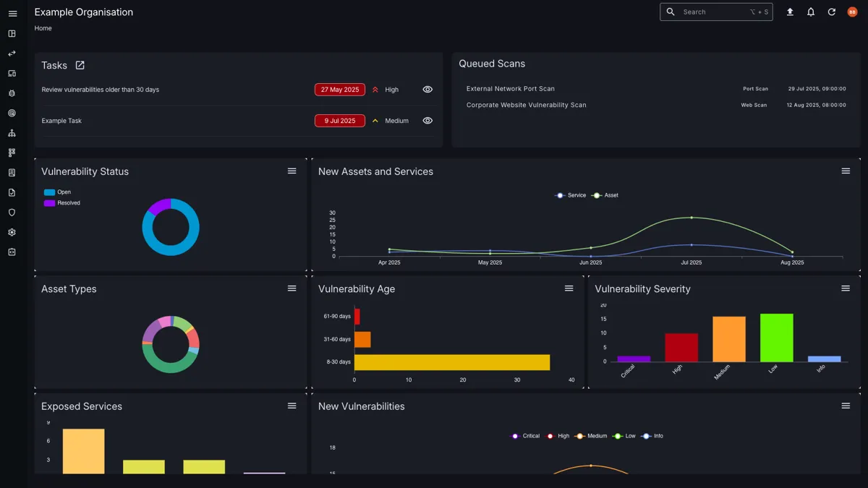Open the Vulnerabilities bug icon in the sidebar

[x=12, y=93]
